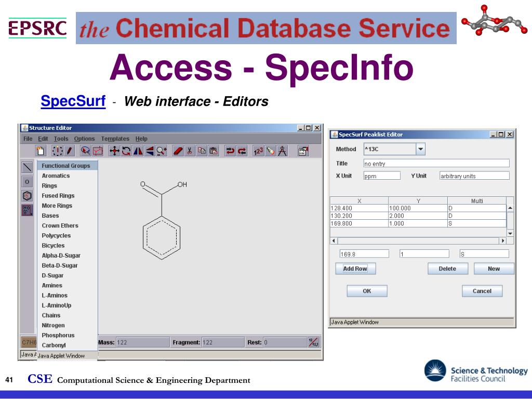
Task: Choose Crown Ethers template entry
Action: (x=68, y=225)
